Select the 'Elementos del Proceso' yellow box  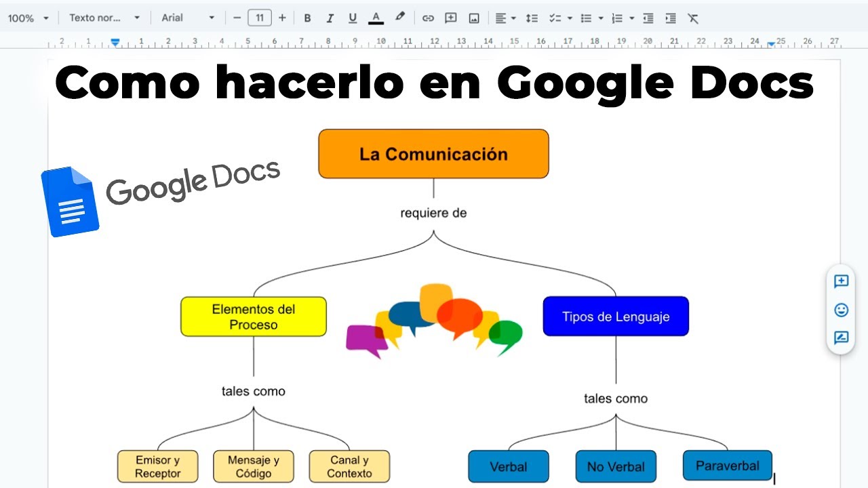click(254, 317)
